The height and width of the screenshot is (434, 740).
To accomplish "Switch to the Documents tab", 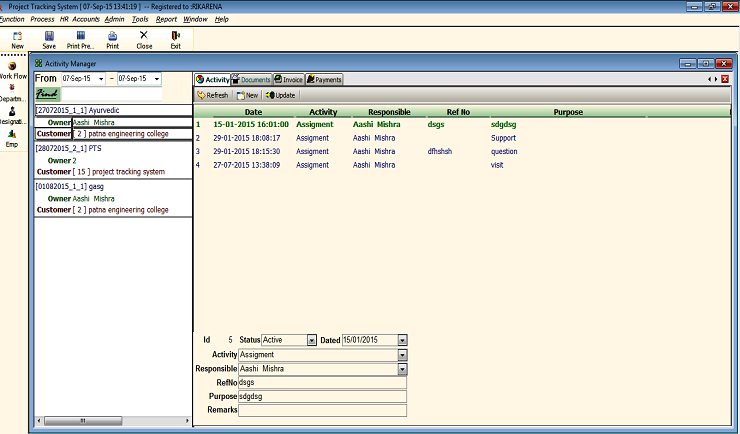I will tap(250, 79).
